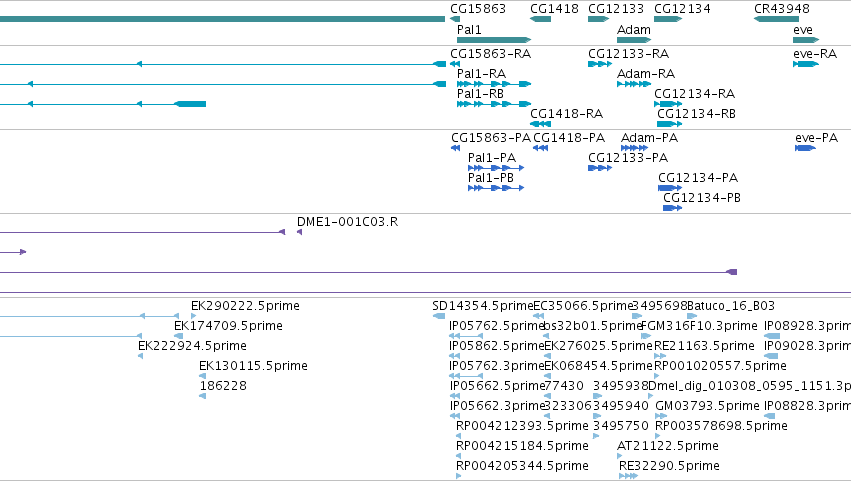Viewport: 851px width, 481px height.
Task: Select the CG15863 gene label
Action: (x=478, y=9)
